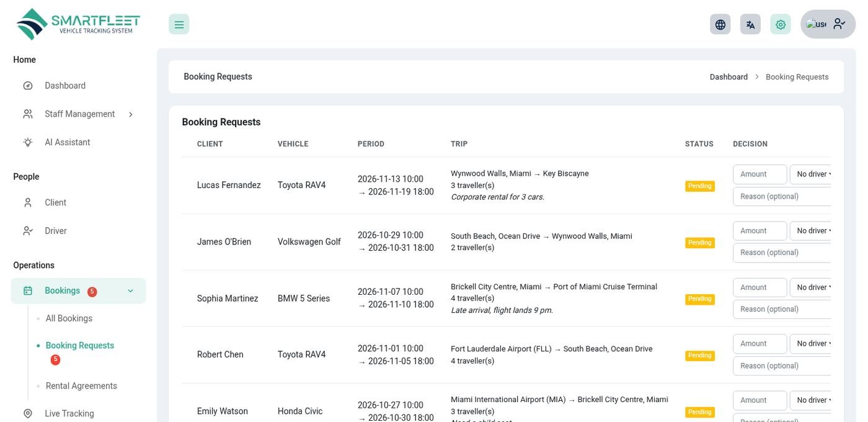The height and width of the screenshot is (422, 868).
Task: Open driver dropdown for James O'Brien
Action: [810, 231]
